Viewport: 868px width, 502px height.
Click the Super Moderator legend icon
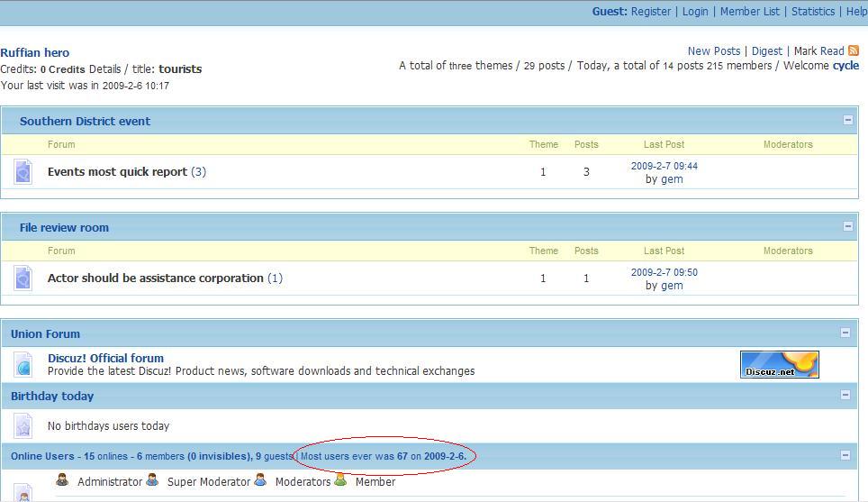click(x=152, y=480)
